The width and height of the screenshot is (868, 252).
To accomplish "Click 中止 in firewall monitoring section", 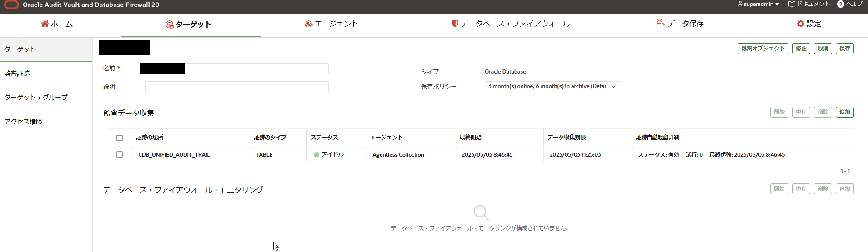I will click(x=801, y=189).
